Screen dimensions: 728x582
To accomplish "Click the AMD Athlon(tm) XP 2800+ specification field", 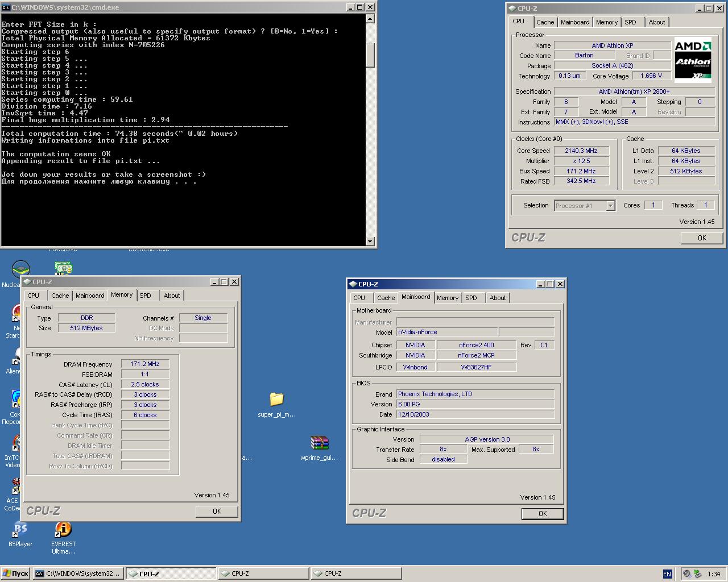I will pos(634,92).
